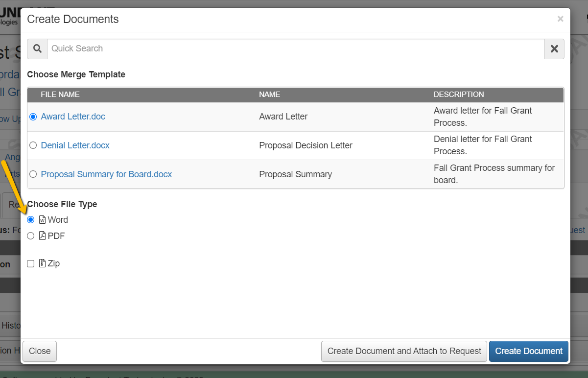Open the Proposal Summary for Board.docx link
The width and height of the screenshot is (588, 378).
pos(106,174)
